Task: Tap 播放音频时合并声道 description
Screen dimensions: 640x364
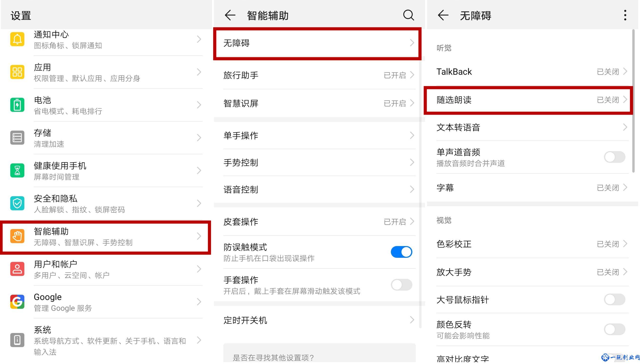Action: 470,163
